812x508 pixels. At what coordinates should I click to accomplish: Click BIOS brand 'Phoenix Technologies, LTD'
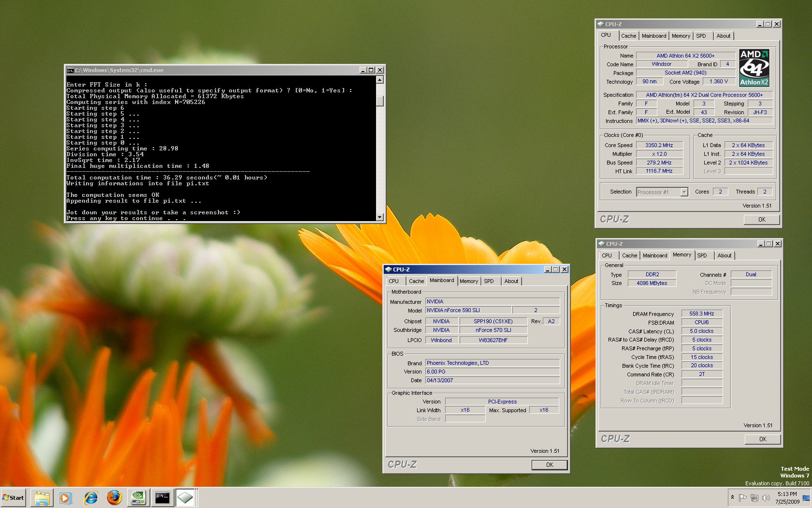point(492,363)
